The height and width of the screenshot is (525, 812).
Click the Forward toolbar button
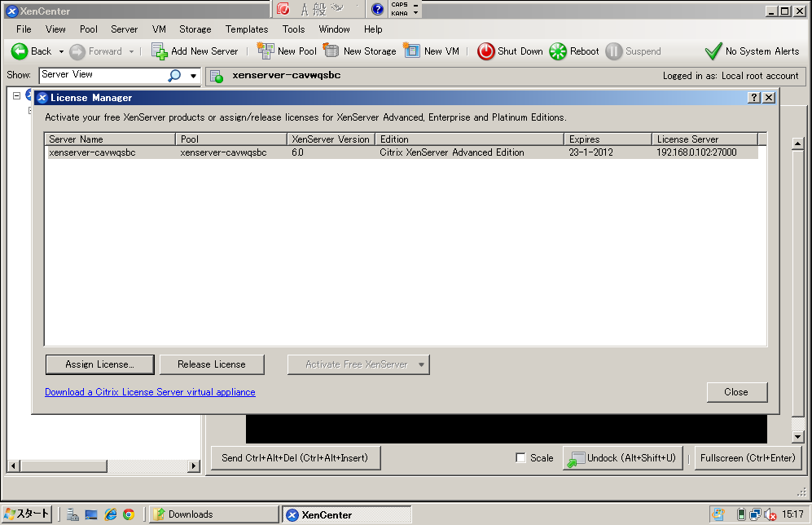pyautogui.click(x=96, y=51)
